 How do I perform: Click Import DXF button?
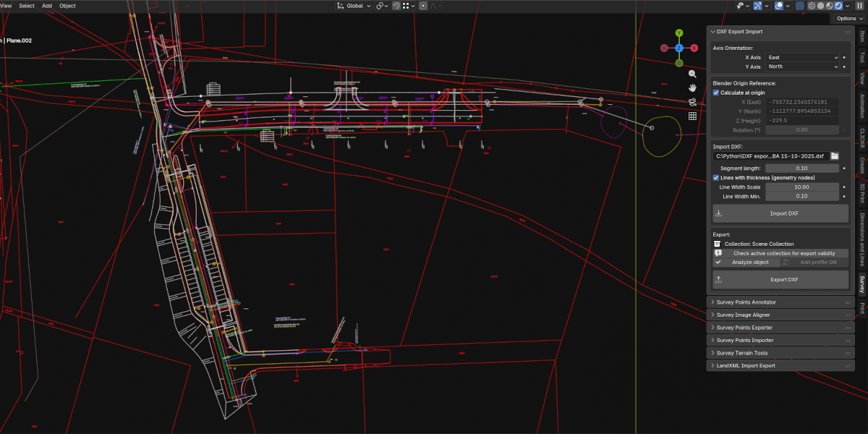[x=780, y=213]
